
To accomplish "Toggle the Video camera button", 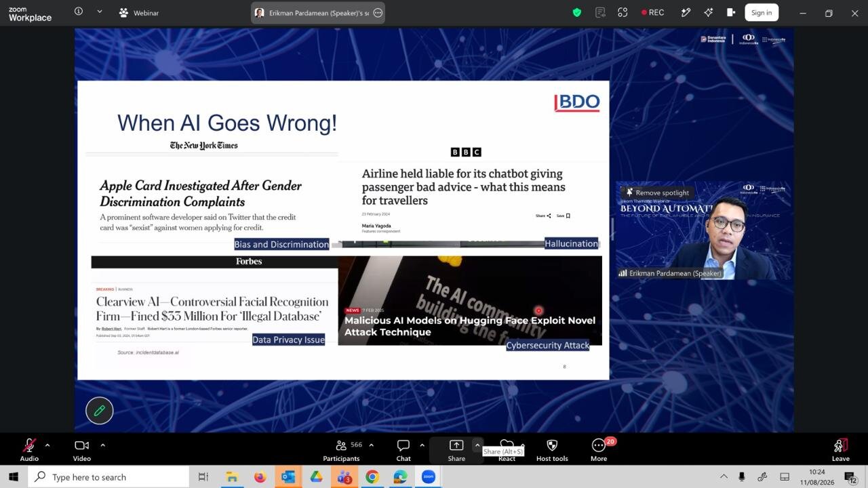I will coord(82,449).
